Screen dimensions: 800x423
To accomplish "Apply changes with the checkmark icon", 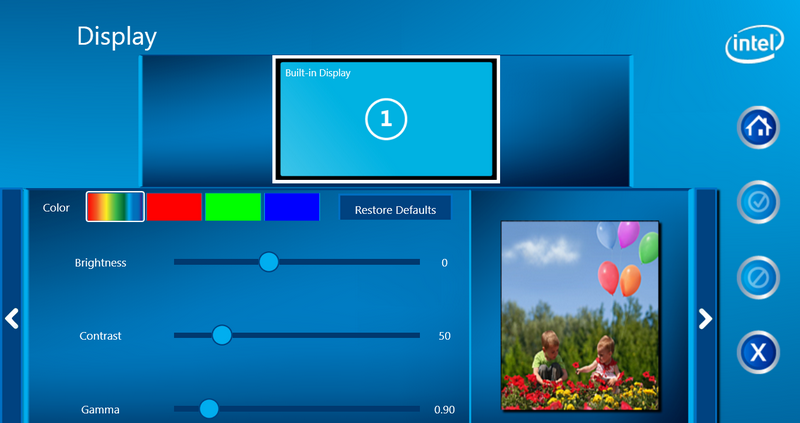I will click(758, 202).
